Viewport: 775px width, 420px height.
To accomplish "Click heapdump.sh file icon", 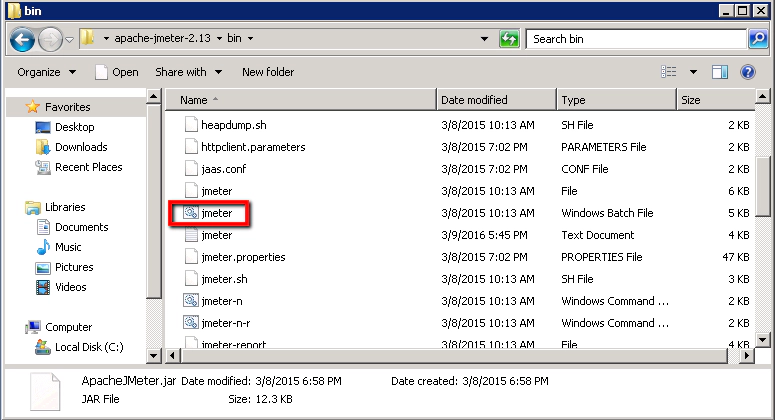I will click(191, 125).
